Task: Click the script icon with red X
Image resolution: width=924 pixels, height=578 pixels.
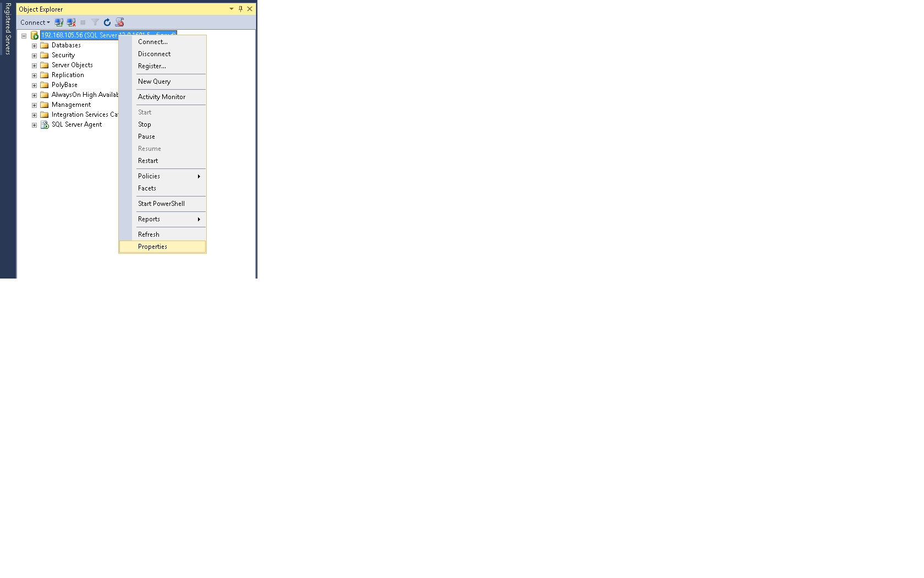Action: (119, 23)
